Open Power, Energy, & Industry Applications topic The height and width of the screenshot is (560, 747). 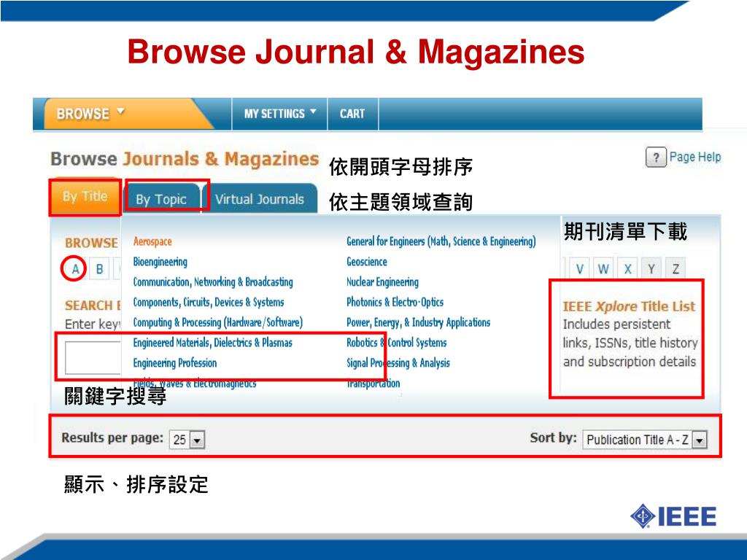[x=418, y=322]
